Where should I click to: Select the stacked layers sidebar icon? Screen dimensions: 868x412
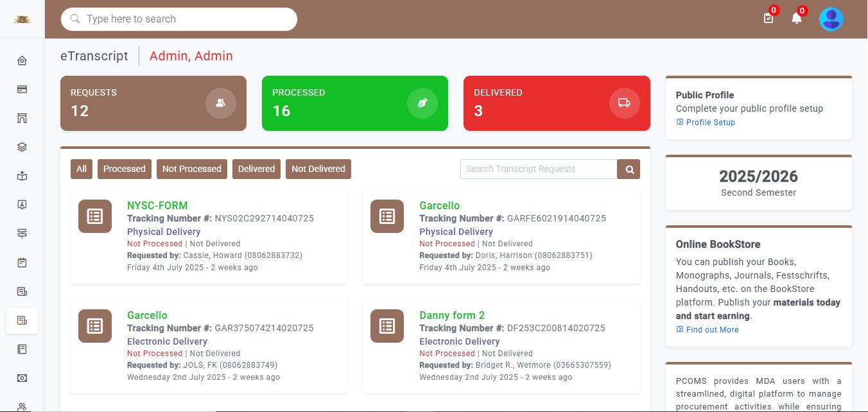22,147
